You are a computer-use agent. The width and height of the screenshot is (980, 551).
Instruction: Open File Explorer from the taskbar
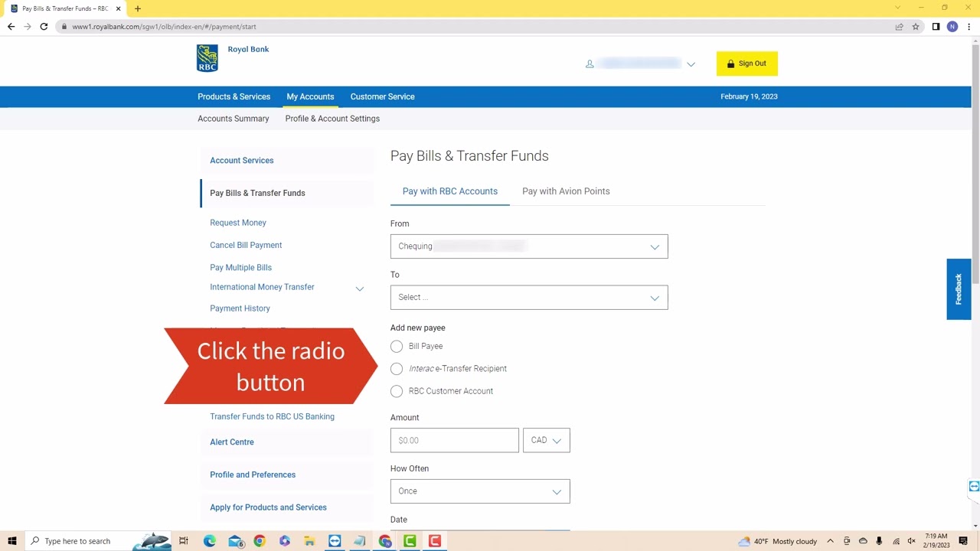point(309,541)
